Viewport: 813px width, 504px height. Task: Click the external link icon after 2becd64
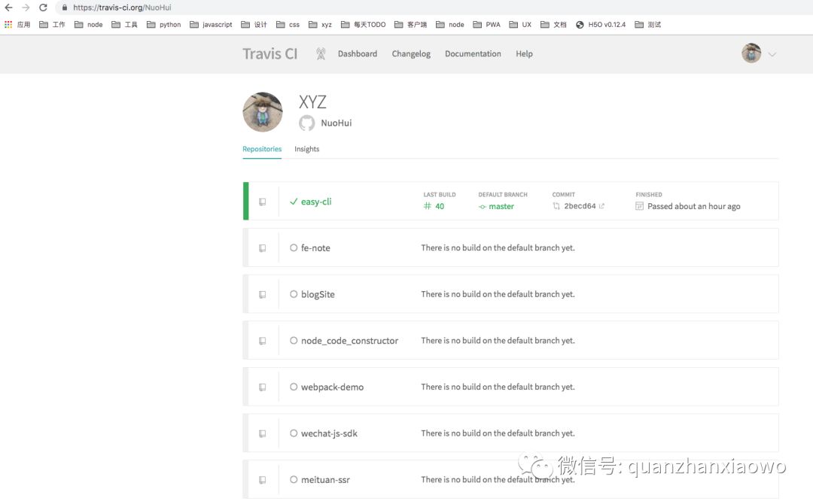[601, 206]
